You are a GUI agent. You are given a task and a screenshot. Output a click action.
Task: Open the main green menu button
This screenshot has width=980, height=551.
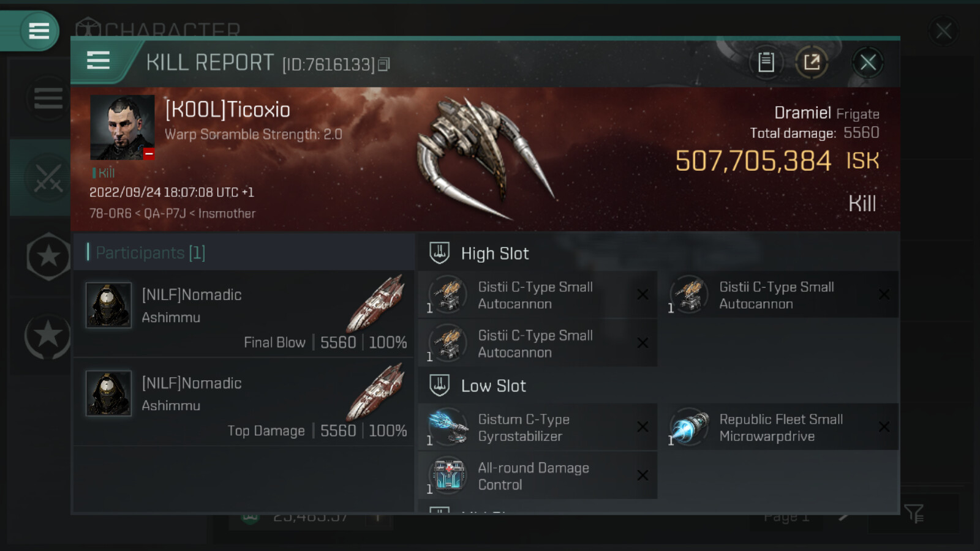(39, 31)
